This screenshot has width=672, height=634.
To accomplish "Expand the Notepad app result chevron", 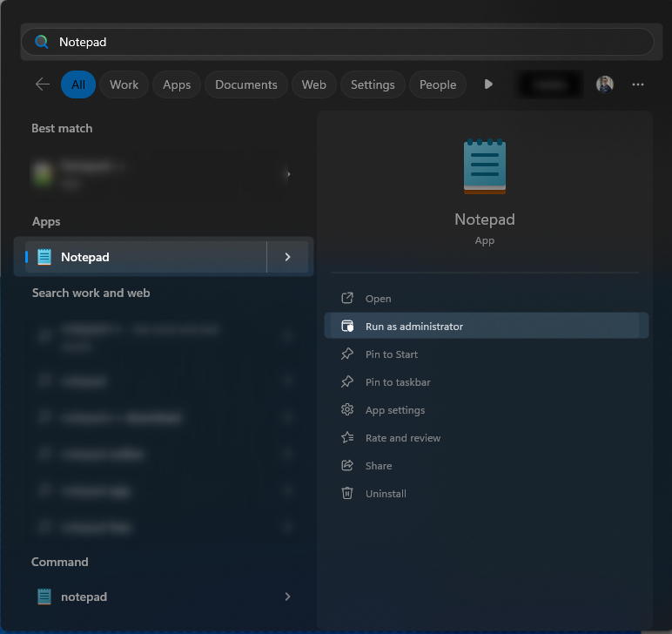I will [x=287, y=257].
